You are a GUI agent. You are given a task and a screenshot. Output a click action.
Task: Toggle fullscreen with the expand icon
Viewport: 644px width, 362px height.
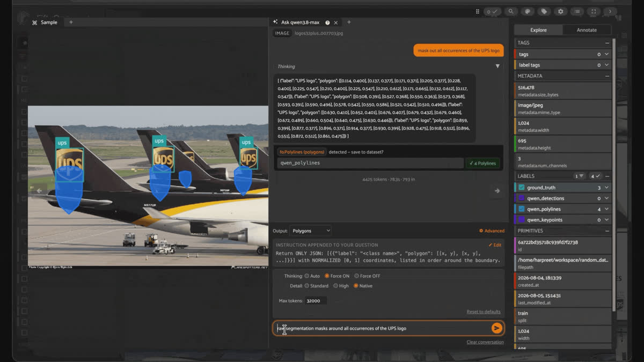click(594, 11)
